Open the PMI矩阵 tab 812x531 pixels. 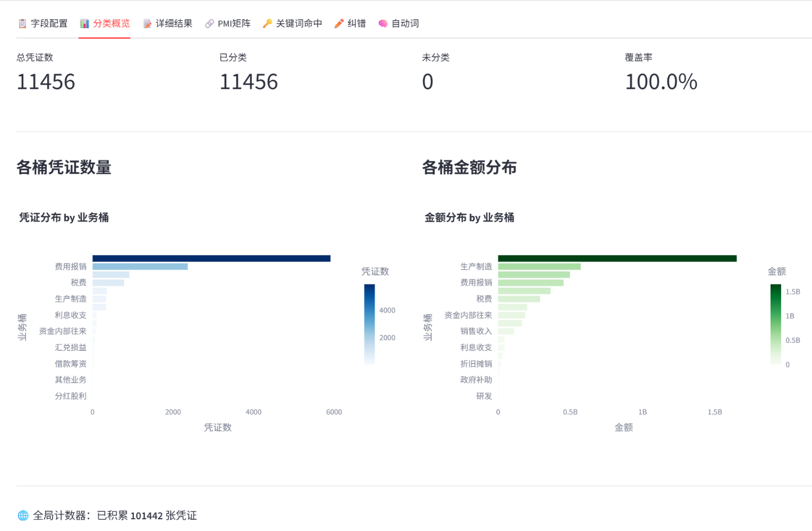[227, 23]
